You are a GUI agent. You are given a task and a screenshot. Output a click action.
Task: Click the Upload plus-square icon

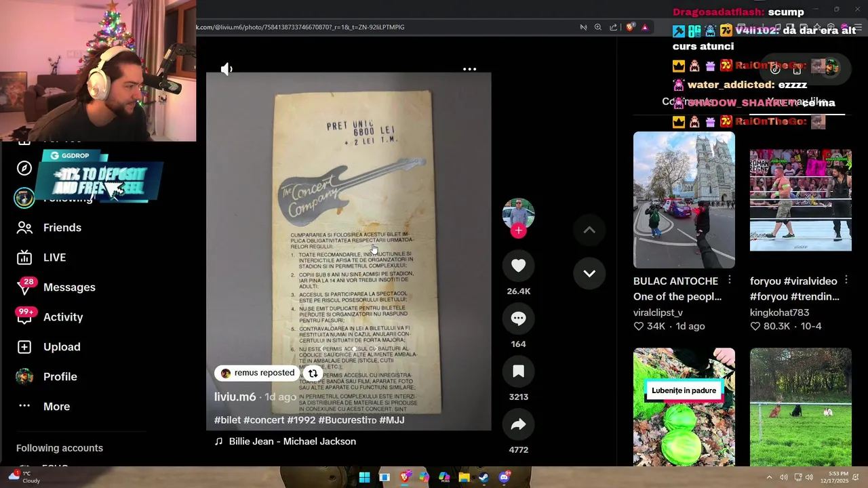pos(24,347)
